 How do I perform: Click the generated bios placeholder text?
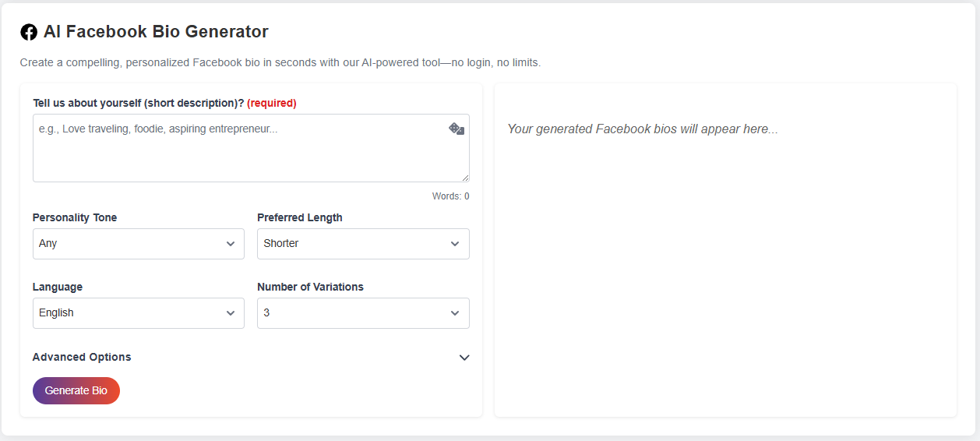coord(642,129)
